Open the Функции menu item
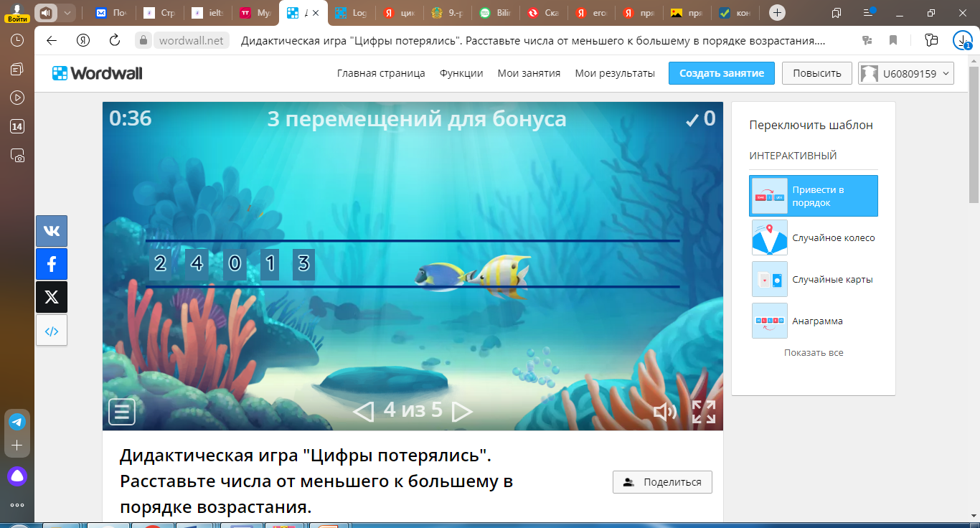 pyautogui.click(x=461, y=73)
